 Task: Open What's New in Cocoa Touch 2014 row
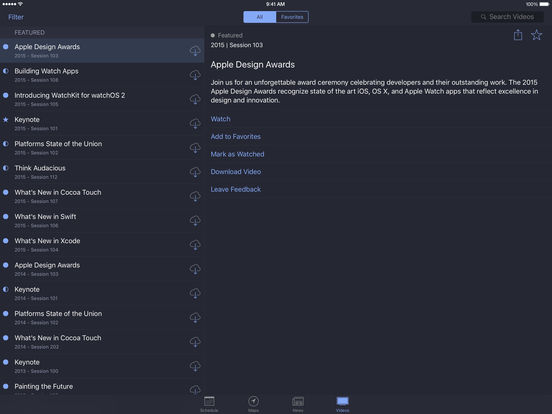pos(102,342)
